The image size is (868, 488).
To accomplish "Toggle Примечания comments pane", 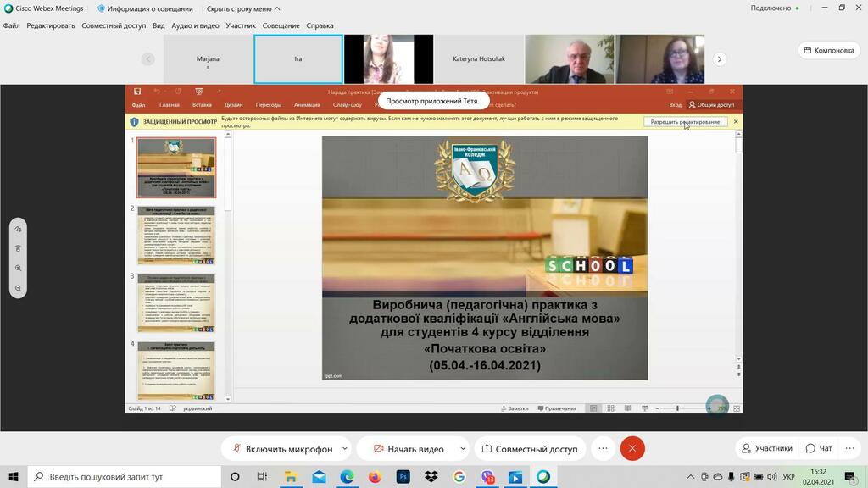I will tap(558, 408).
